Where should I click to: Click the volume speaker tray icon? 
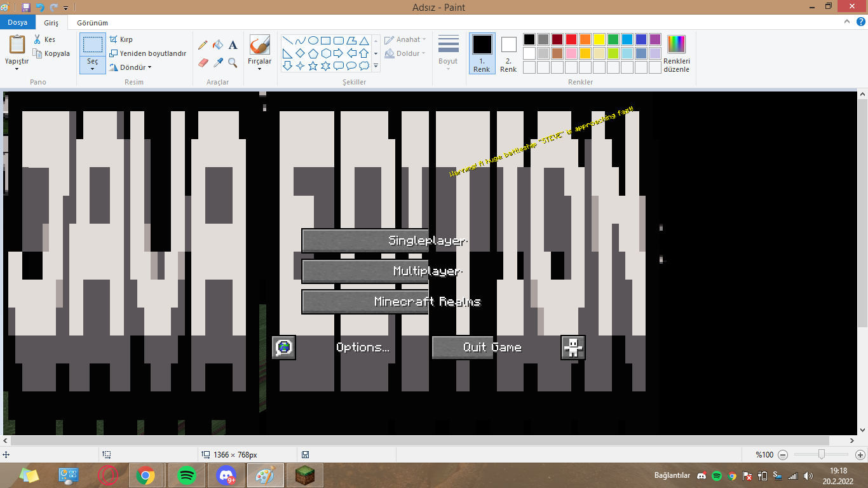coord(808,475)
